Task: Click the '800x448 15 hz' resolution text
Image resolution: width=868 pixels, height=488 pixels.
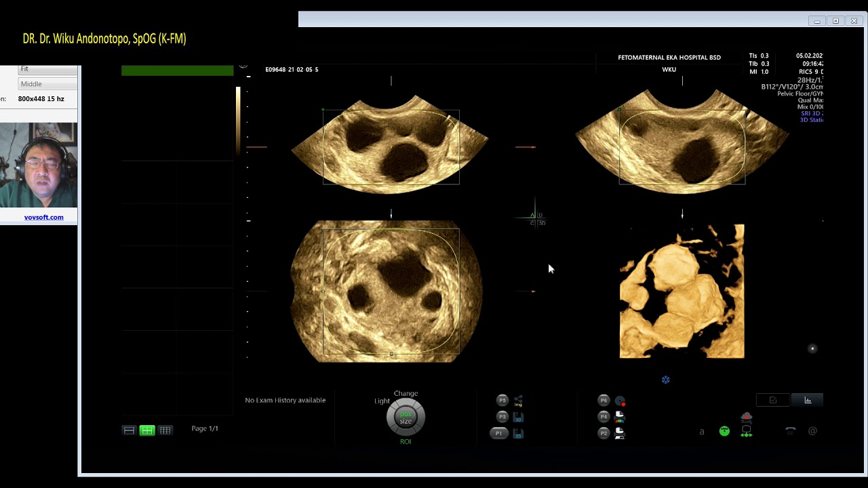Action: click(x=41, y=99)
